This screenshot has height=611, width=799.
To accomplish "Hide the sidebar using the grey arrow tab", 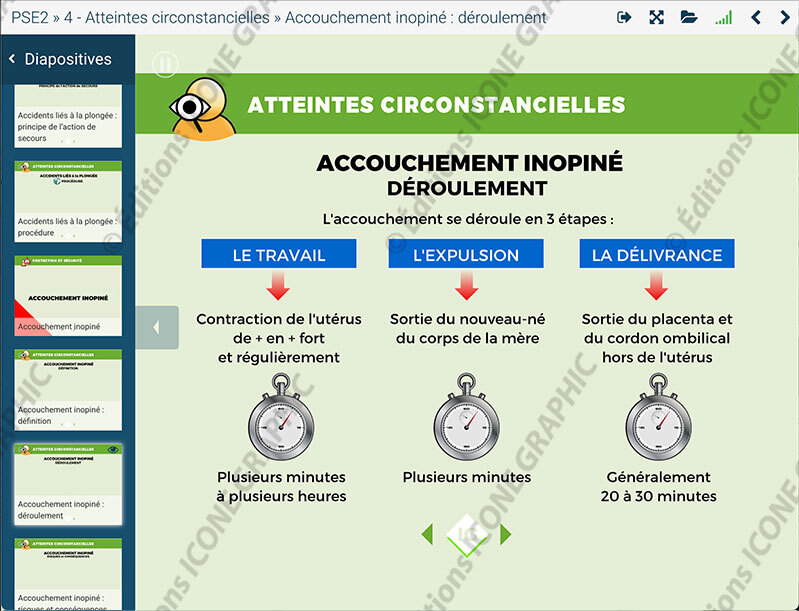I will (157, 328).
